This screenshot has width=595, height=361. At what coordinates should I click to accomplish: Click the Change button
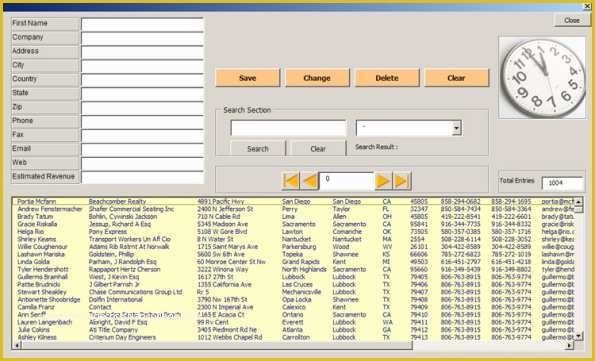pyautogui.click(x=317, y=78)
